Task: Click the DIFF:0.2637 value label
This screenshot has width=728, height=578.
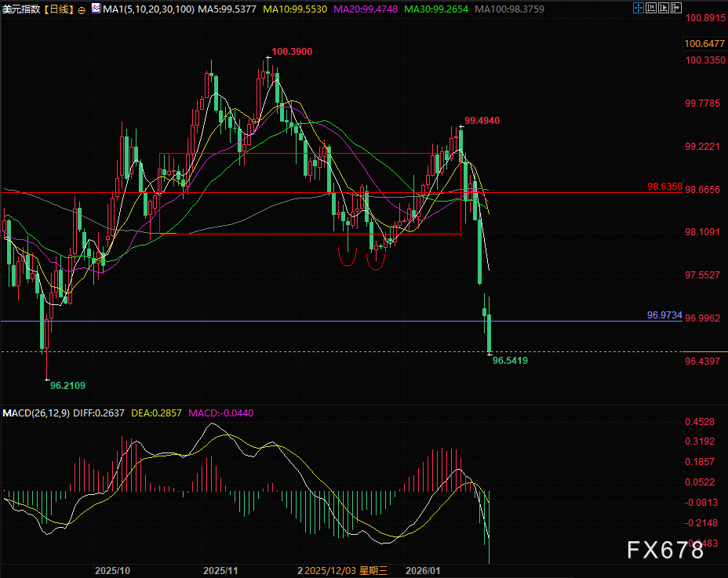Action: 99,413
